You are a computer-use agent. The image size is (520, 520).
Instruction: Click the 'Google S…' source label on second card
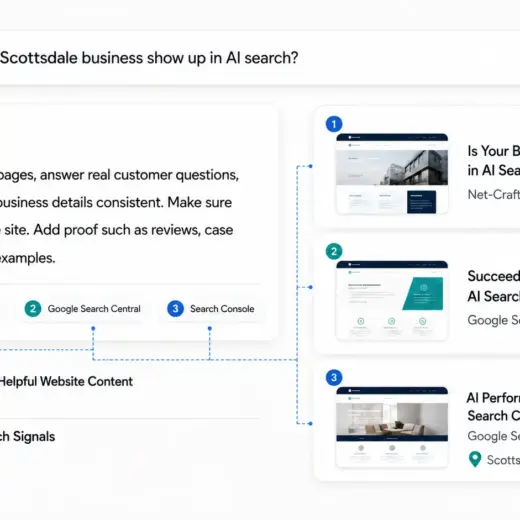click(x=494, y=320)
